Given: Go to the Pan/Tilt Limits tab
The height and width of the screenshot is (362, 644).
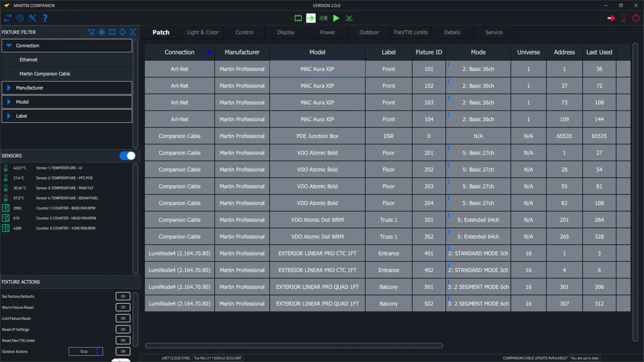Looking at the screenshot, I should click(411, 32).
